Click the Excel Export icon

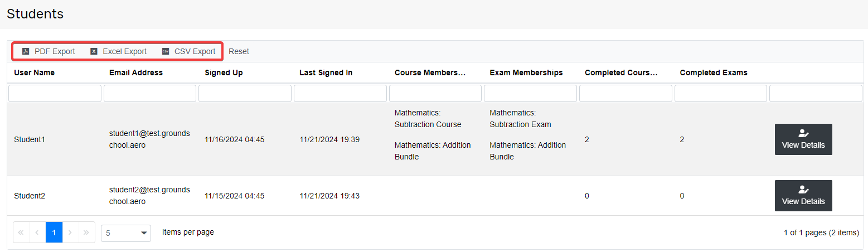94,51
